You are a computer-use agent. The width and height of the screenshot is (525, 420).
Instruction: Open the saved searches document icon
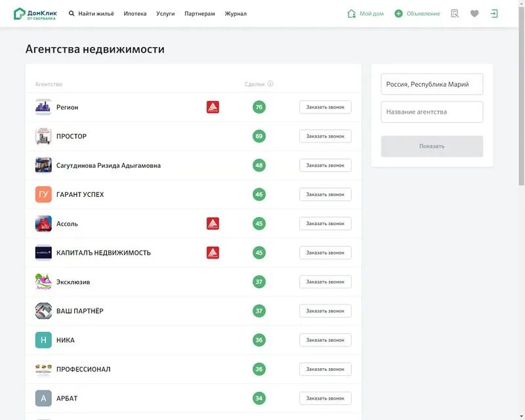tap(455, 13)
